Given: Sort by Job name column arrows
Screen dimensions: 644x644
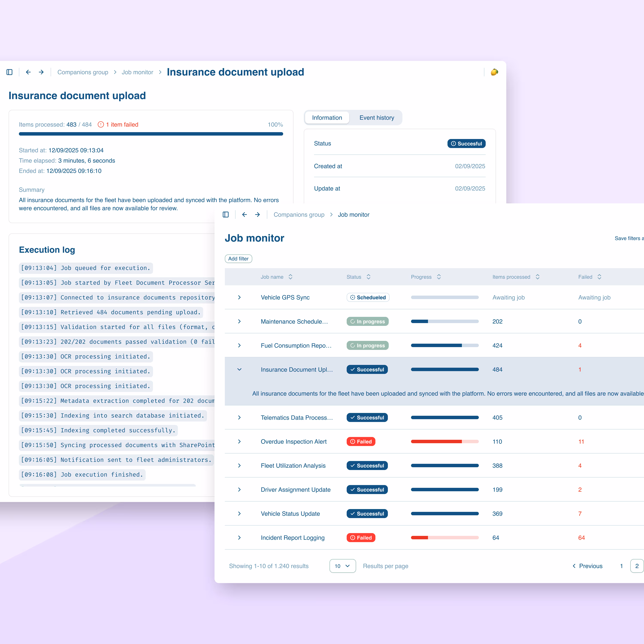Looking at the screenshot, I should coord(290,277).
